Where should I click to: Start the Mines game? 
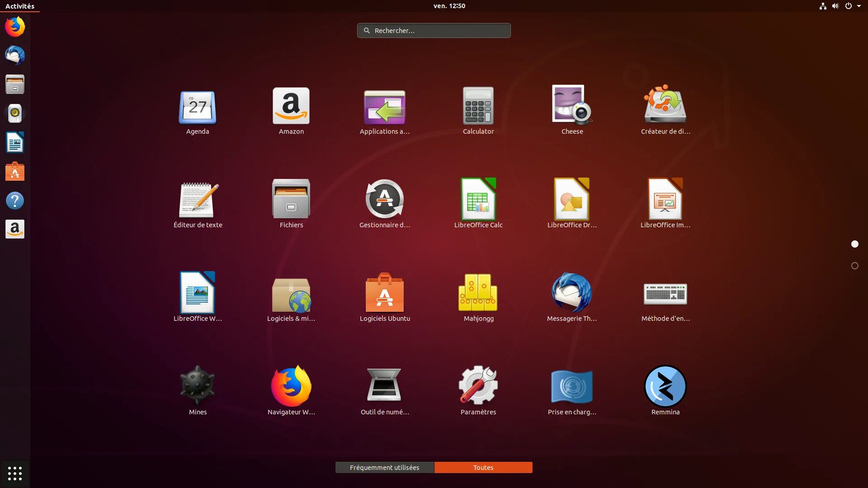(x=198, y=385)
